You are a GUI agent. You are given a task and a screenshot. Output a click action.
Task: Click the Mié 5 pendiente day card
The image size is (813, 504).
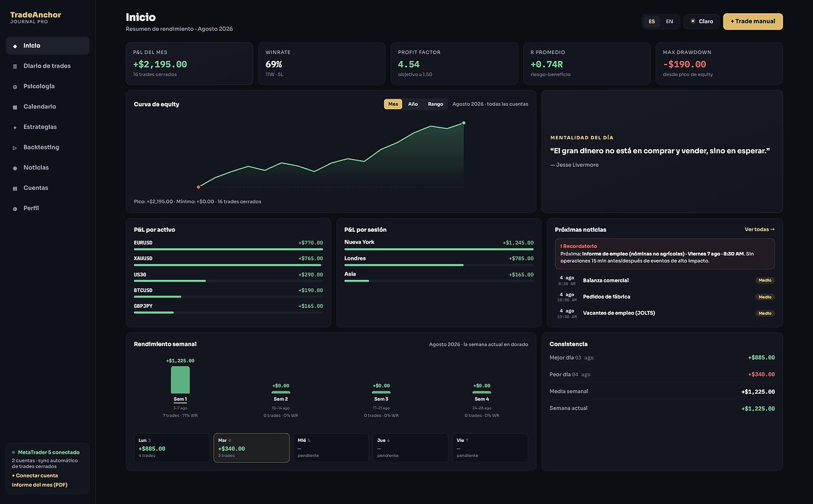coord(331,448)
